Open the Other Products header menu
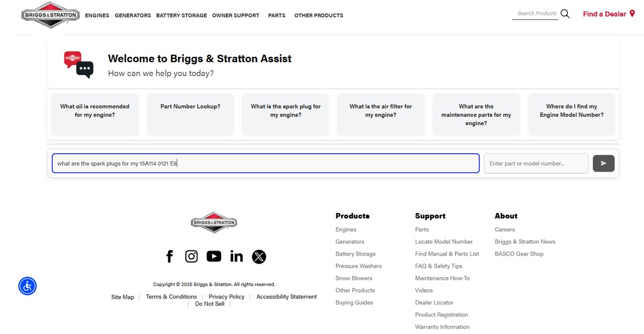 pos(319,15)
